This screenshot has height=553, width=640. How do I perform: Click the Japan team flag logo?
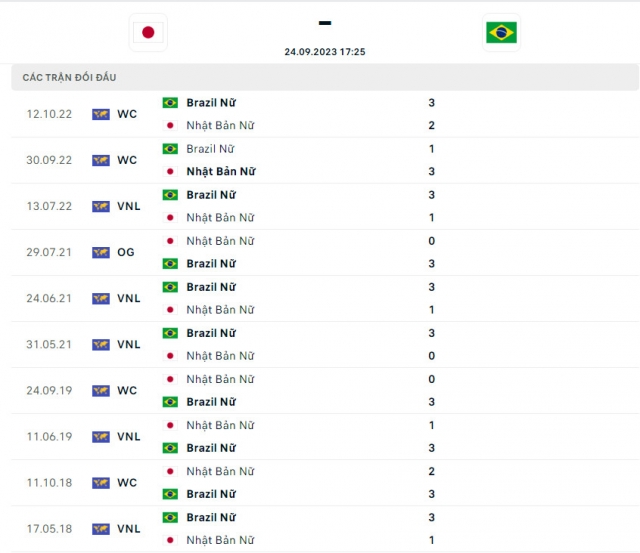coord(148,32)
